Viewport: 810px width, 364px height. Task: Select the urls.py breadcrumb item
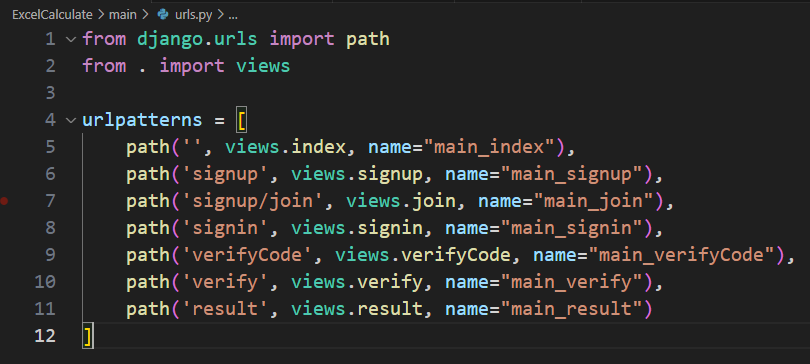pos(193,15)
